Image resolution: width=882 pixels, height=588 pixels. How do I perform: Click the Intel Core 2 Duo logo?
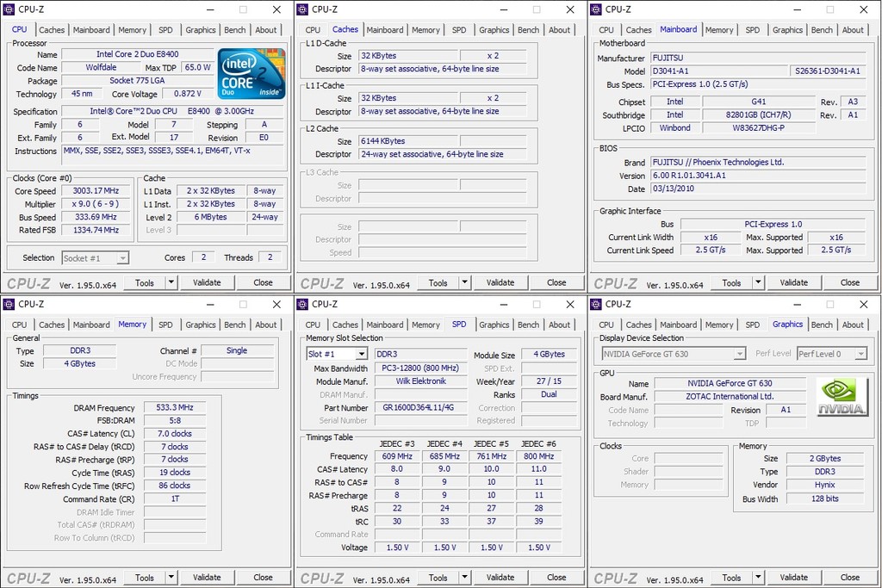pyautogui.click(x=252, y=74)
